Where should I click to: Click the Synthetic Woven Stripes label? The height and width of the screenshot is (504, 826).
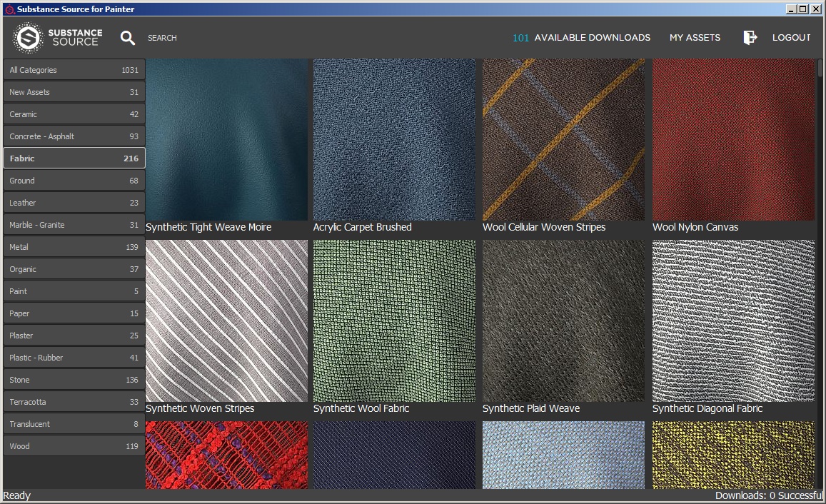coord(200,408)
